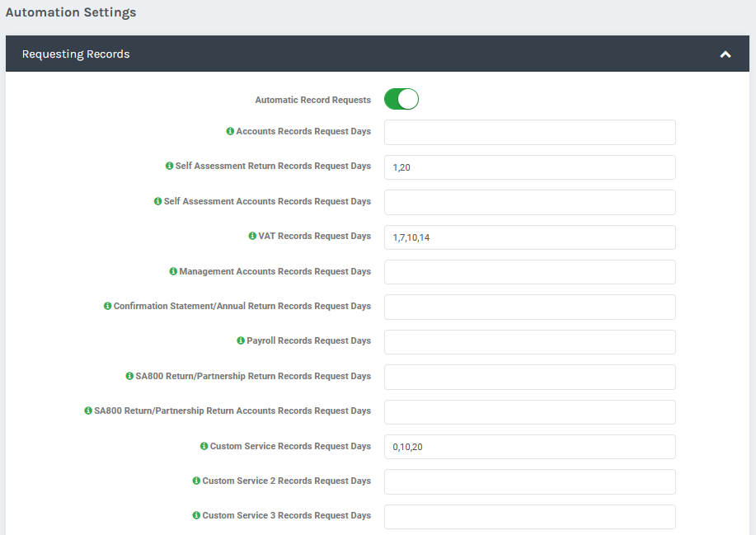Focus Confirmation Statement/Annual Return Records field

pos(530,307)
